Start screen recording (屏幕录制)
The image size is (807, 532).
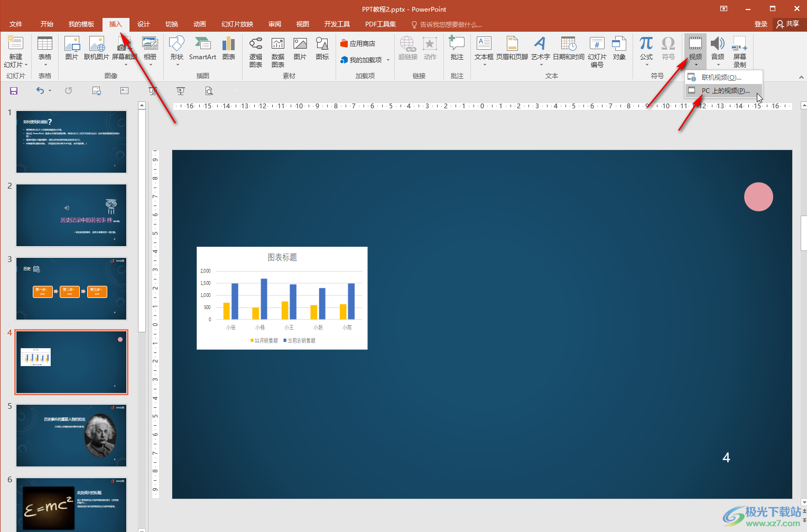[x=740, y=52]
